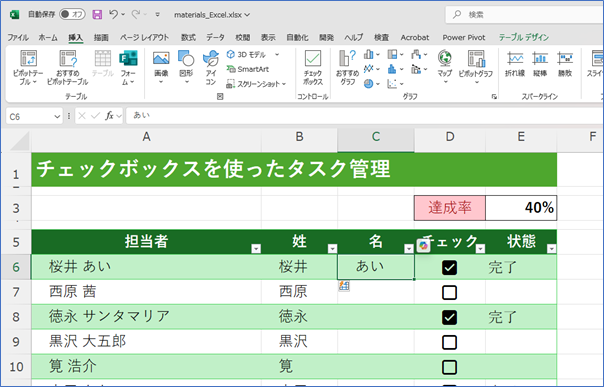Open the Forms button
Viewport: 604px width, 387px height.
click(x=128, y=67)
